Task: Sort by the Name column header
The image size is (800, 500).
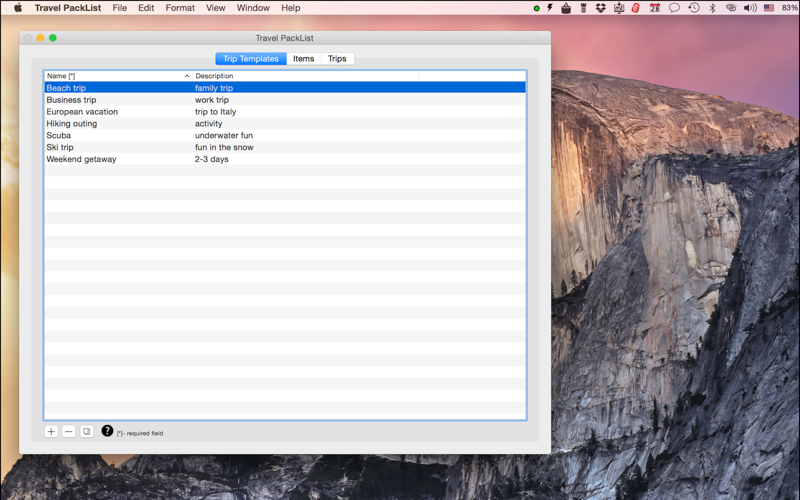Action: coord(118,76)
